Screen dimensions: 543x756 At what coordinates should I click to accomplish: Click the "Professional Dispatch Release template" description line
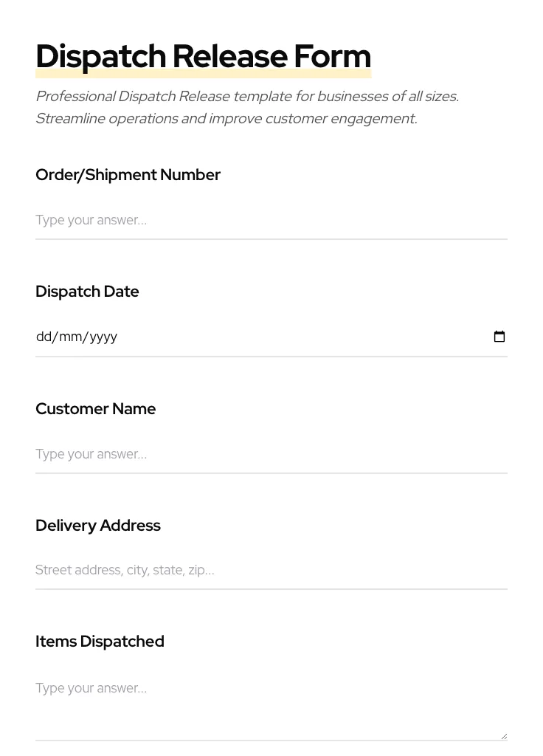point(247,97)
